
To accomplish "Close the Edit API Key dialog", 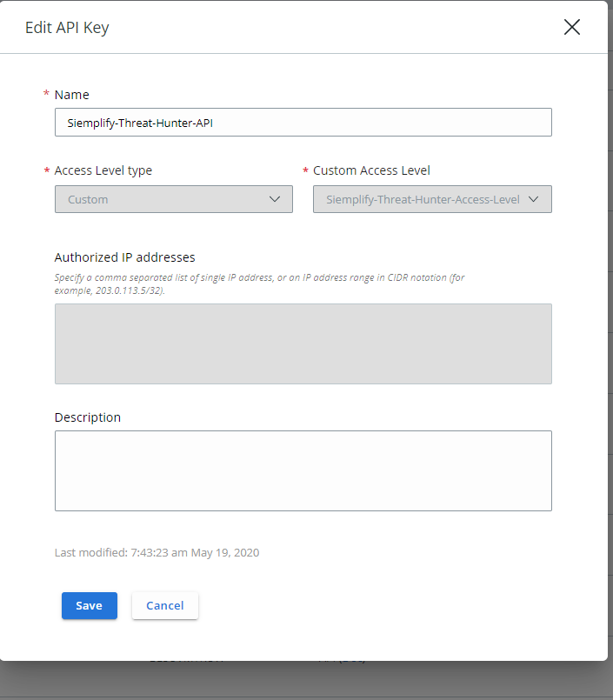I will point(571,27).
